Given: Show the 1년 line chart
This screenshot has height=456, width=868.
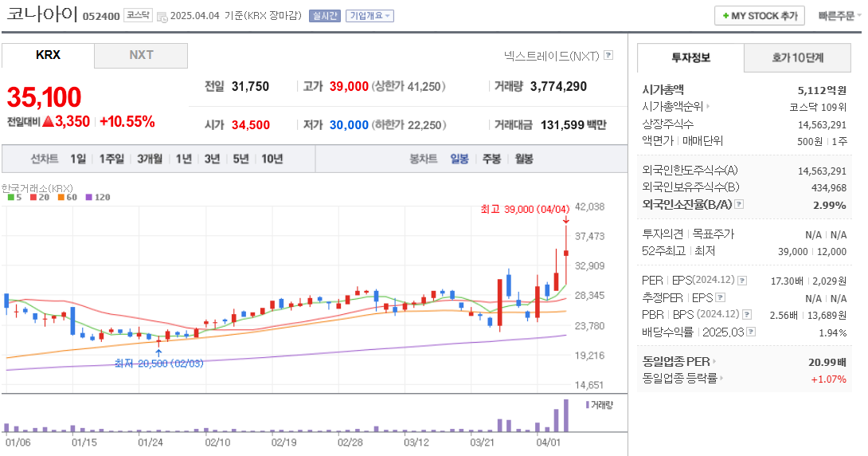Looking at the screenshot, I should tap(184, 159).
